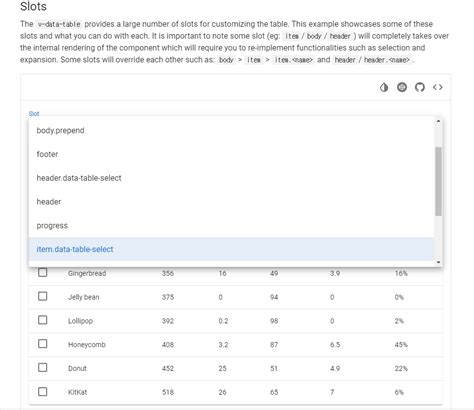Check the KitKat row checkbox
The width and height of the screenshot is (474, 410).
pyautogui.click(x=43, y=391)
